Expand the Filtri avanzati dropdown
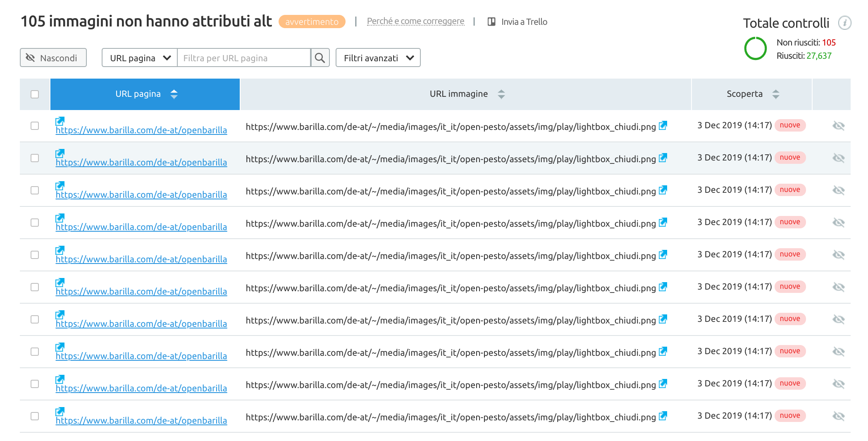 [x=378, y=58]
